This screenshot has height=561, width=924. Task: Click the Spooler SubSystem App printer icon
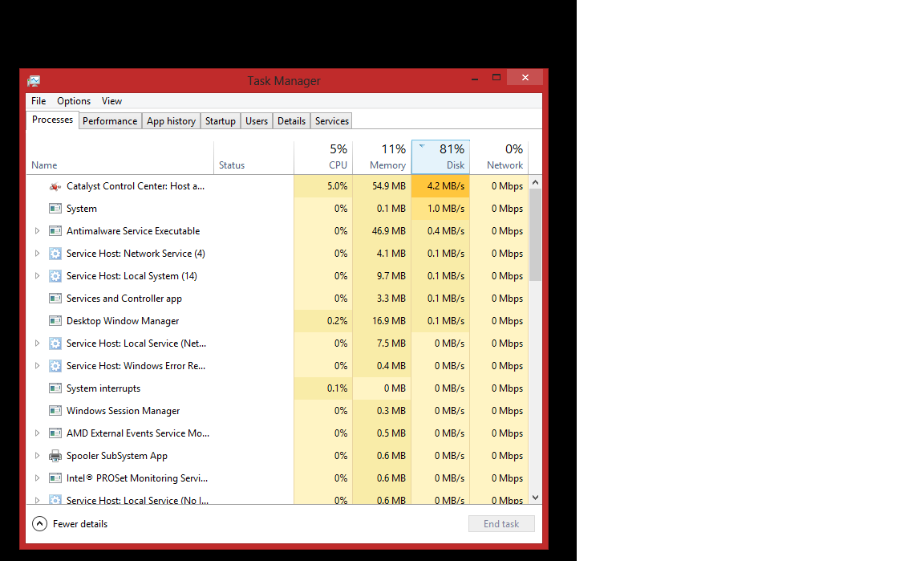coord(55,455)
